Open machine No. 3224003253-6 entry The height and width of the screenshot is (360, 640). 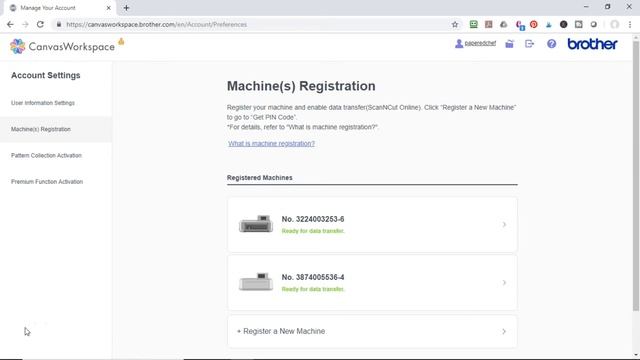click(372, 224)
